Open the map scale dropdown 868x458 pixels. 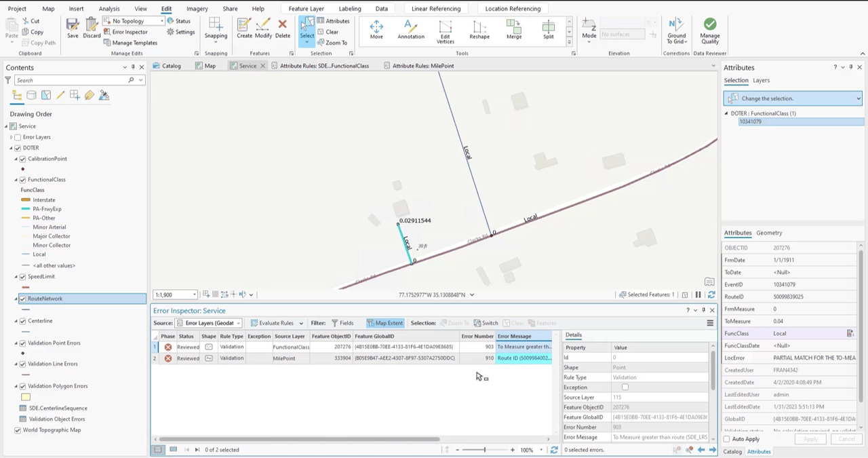click(x=194, y=294)
